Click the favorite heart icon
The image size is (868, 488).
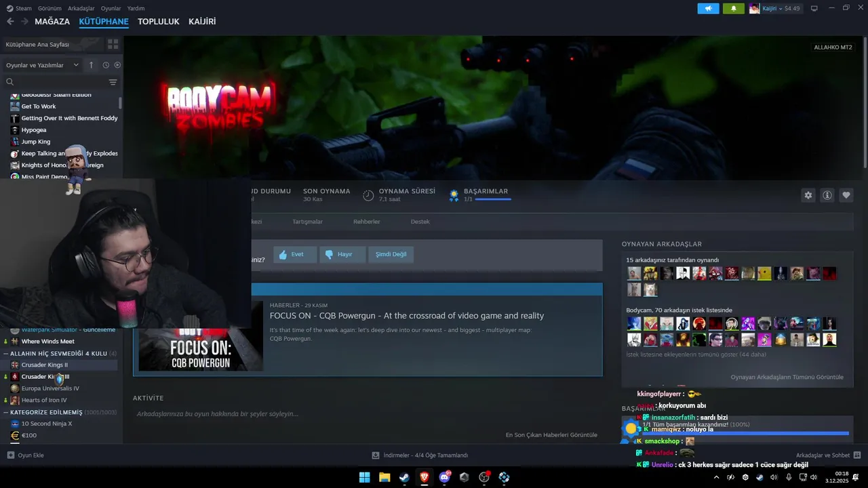[x=846, y=195]
